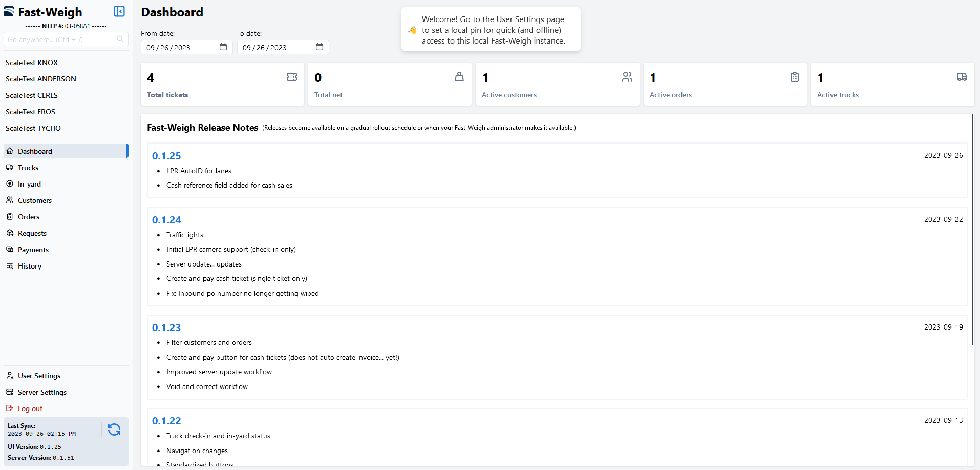Click the Active orders clipboard icon

pyautogui.click(x=795, y=77)
